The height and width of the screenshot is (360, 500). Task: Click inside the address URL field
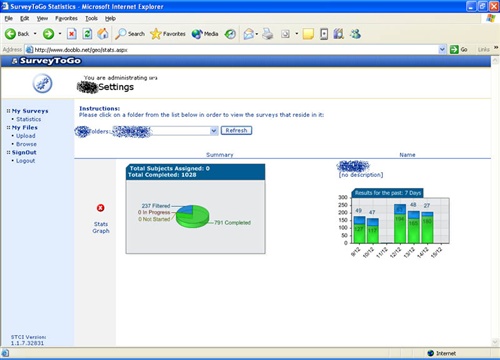(233, 50)
